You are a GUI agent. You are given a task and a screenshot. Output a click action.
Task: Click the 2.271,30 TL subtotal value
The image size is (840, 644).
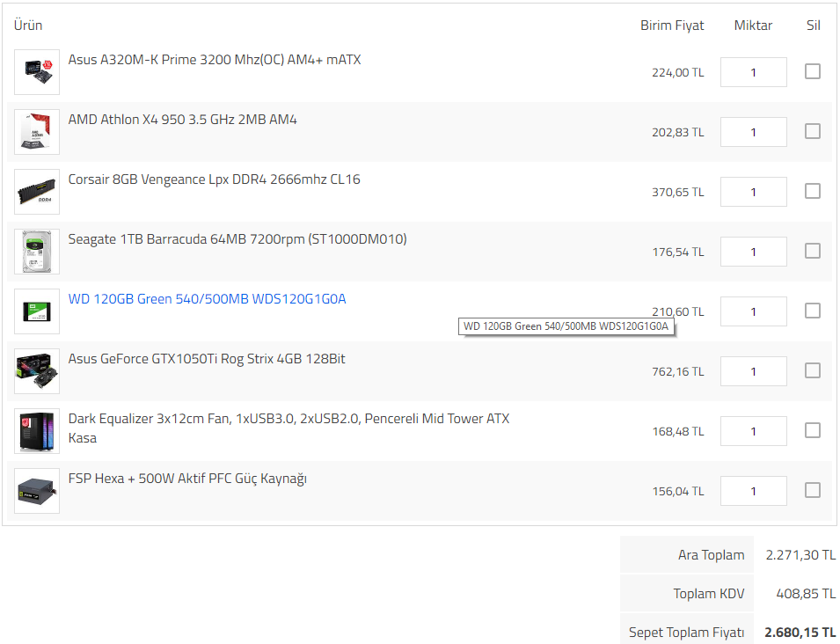[800, 555]
